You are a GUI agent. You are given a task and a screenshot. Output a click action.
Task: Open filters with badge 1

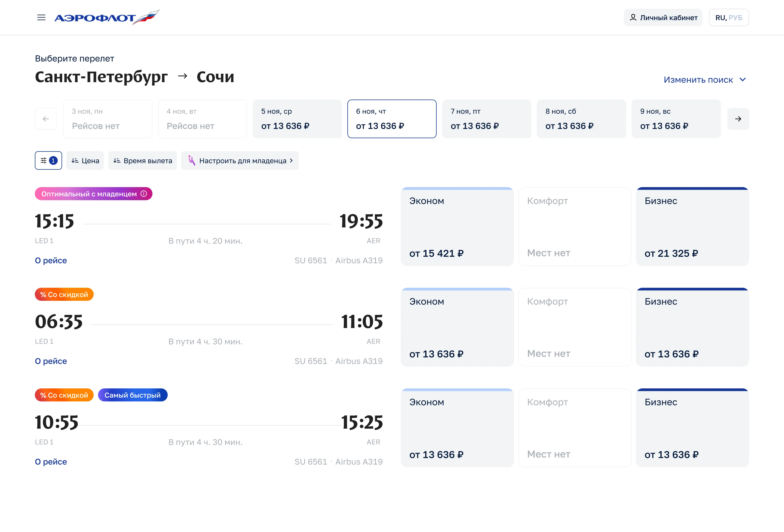point(48,160)
